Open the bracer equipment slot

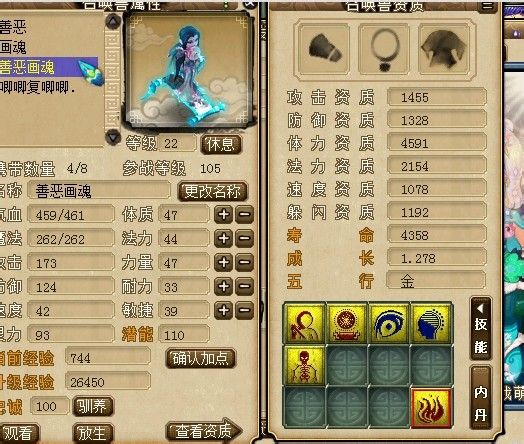click(x=324, y=49)
